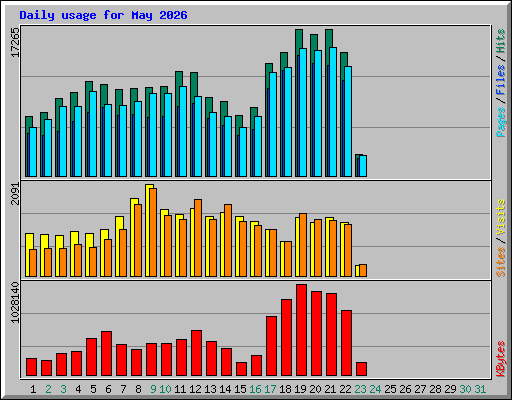The width and height of the screenshot is (512, 400).
Task: Click day 16 on the x-axis
Action: (x=255, y=389)
